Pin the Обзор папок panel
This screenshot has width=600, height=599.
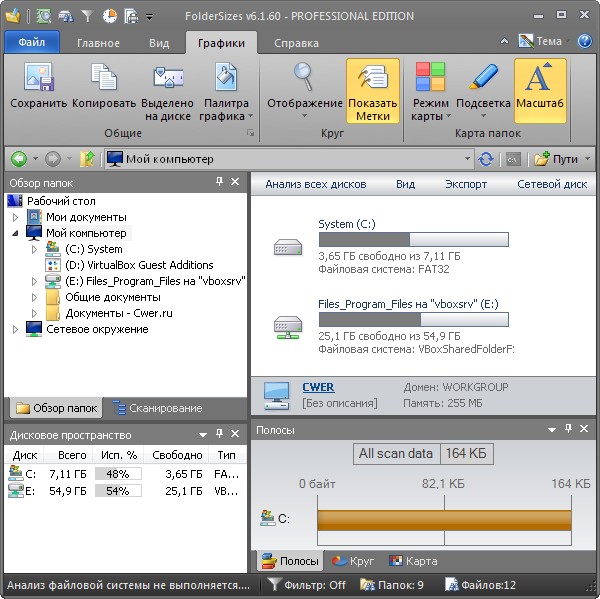219,181
